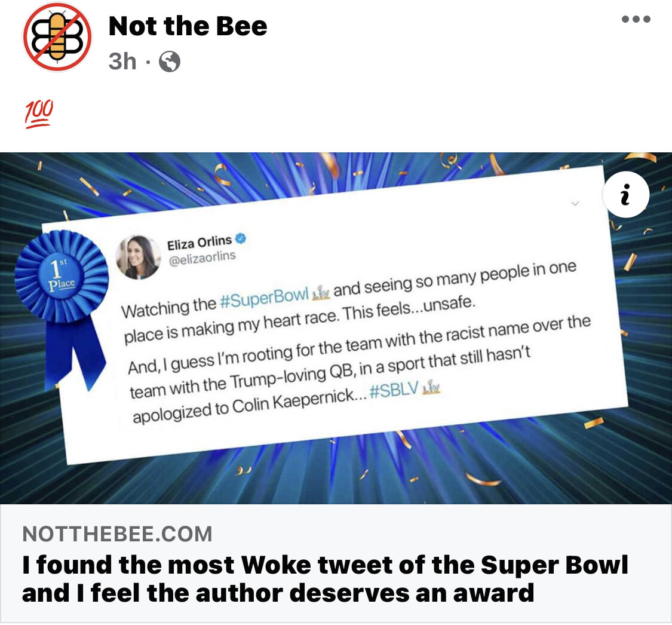
Task: Open the "most Woke tweet" article headline
Action: click(325, 578)
